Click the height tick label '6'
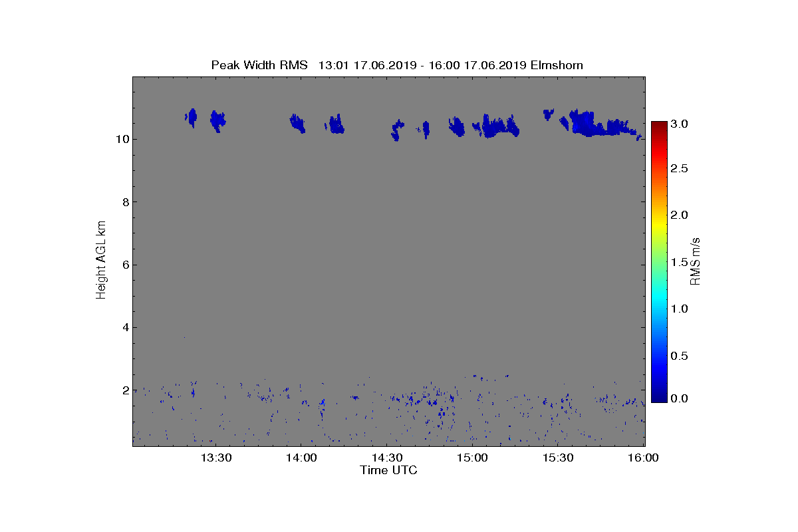Image resolution: width=798 pixels, height=532 pixels. [125, 265]
